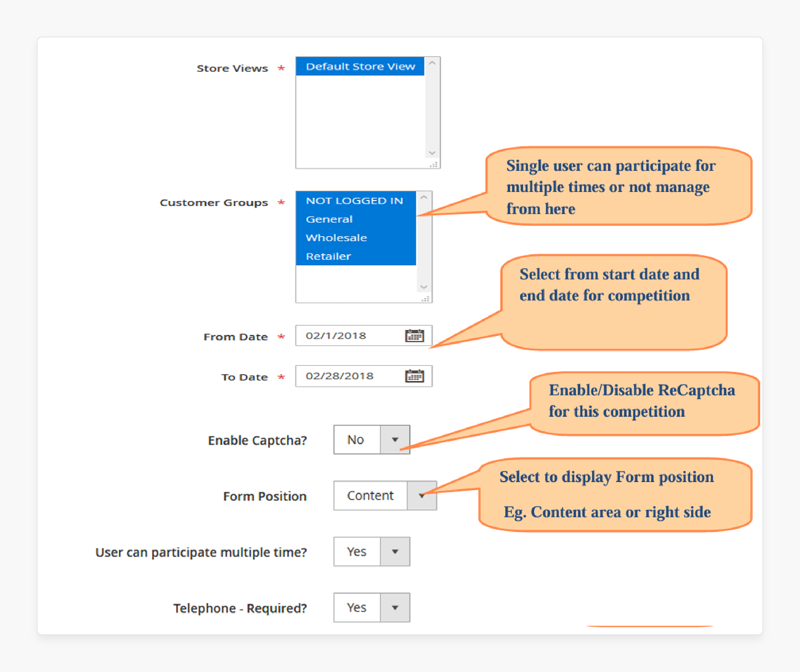The image size is (800, 672).
Task: Click the Store Views scrollbar track
Action: coord(432,108)
